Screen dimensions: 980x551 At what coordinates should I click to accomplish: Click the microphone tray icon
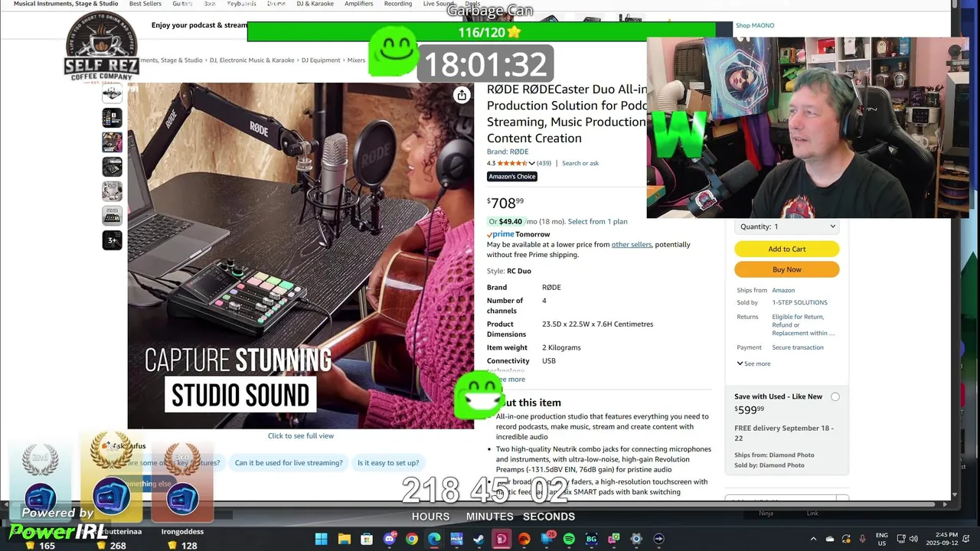[862, 539]
